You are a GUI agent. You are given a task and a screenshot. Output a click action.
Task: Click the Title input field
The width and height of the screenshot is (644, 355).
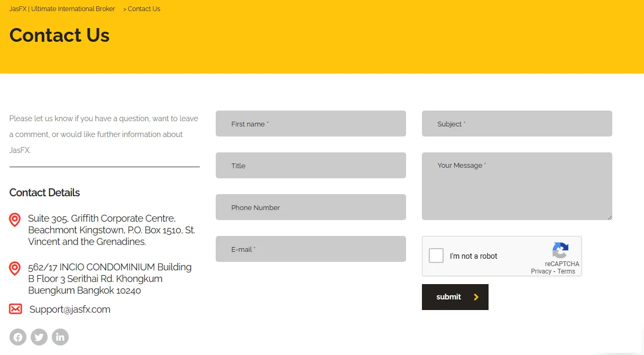(311, 166)
